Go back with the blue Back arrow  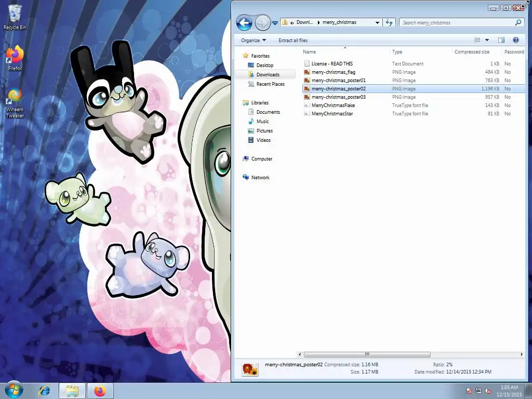[244, 23]
